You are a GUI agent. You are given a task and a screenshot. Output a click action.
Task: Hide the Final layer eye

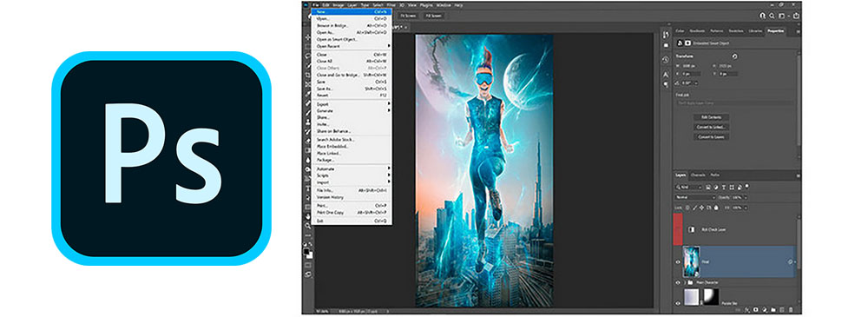pyautogui.click(x=678, y=262)
